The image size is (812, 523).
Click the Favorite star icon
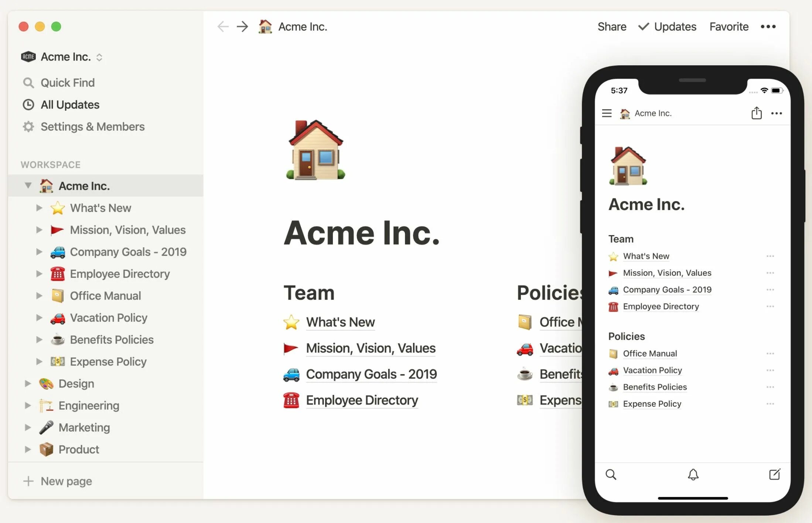point(729,27)
